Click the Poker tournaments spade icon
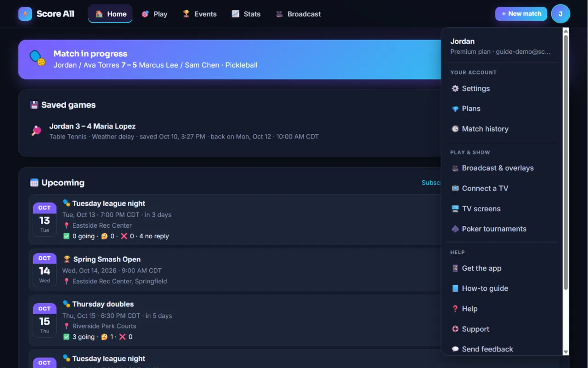Screen dimensions: 588x368 point(455,229)
